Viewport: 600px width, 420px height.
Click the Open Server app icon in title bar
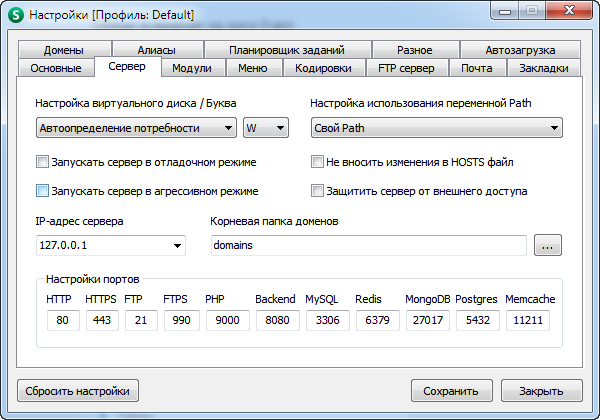click(15, 15)
